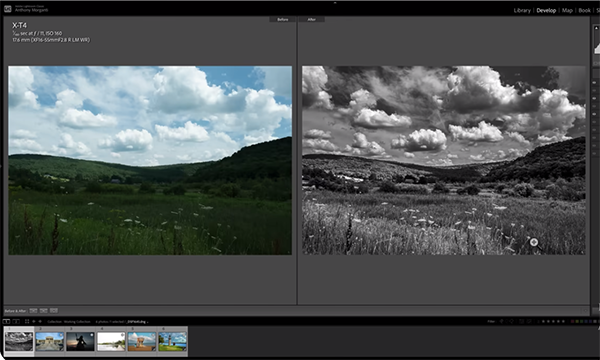This screenshot has height=360, width=600.
Task: Open Grid view from the filmstrip bar
Action: click(x=27, y=321)
